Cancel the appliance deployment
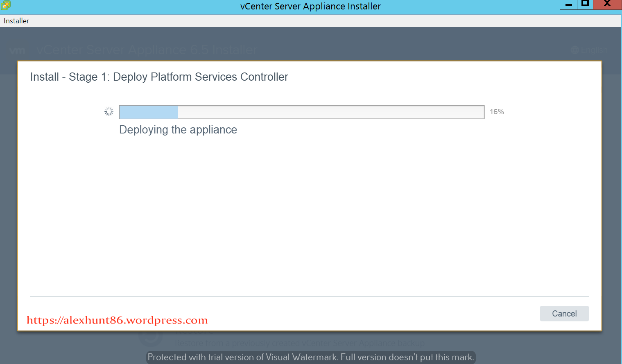Screen dimensions: 622x364 click(x=564, y=313)
